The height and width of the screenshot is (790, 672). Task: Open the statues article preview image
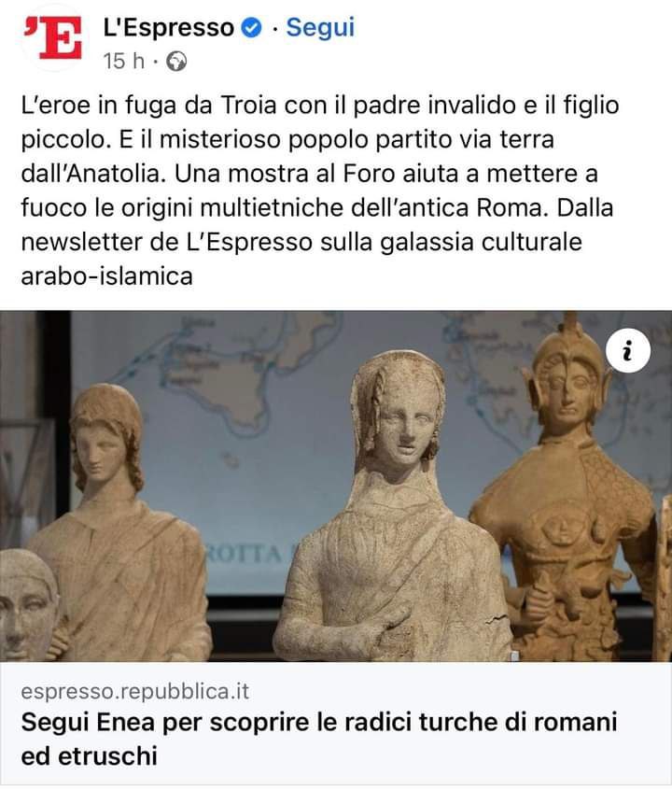(336, 487)
